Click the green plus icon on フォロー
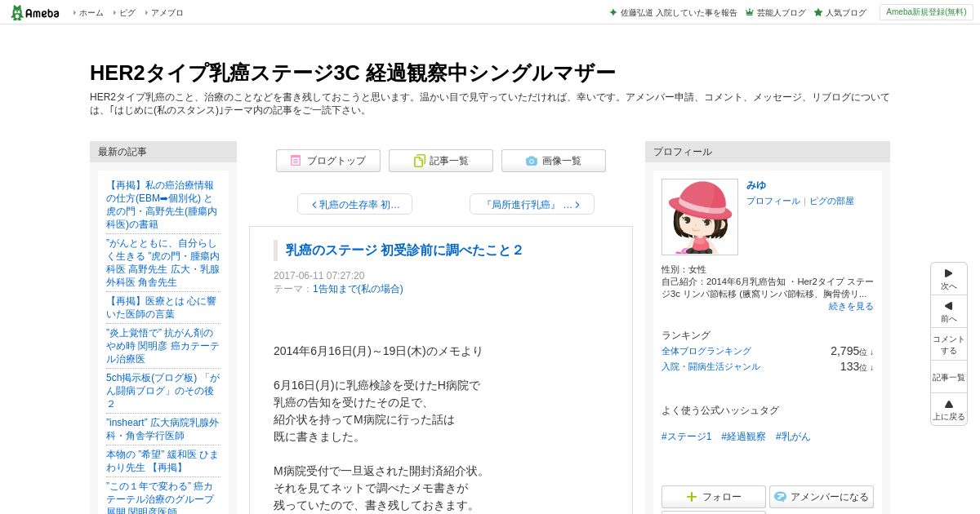This screenshot has height=514, width=980. pos(692,497)
